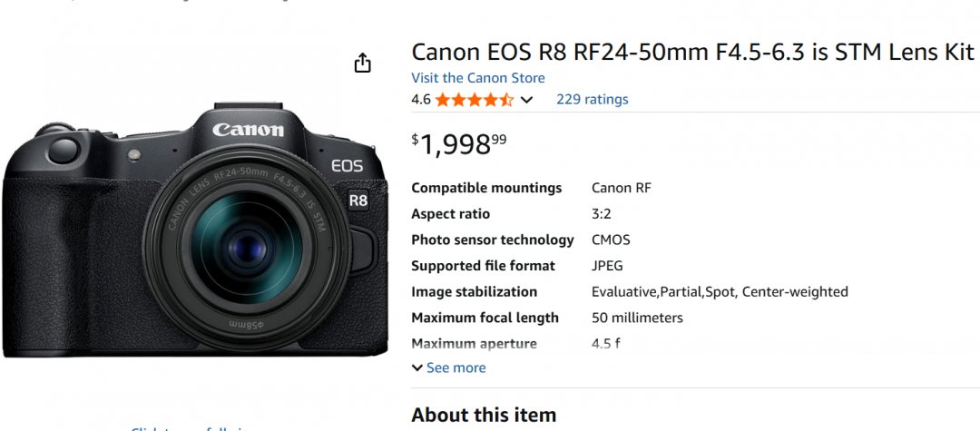Click the Canon EOS R8 product image
Viewport: 980px width, 431px height.
[x=195, y=227]
